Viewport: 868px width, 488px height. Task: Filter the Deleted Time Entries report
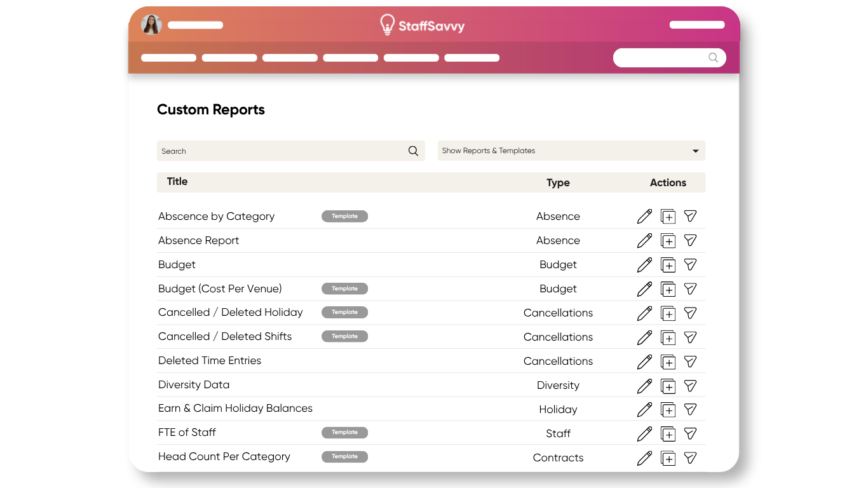tap(691, 362)
